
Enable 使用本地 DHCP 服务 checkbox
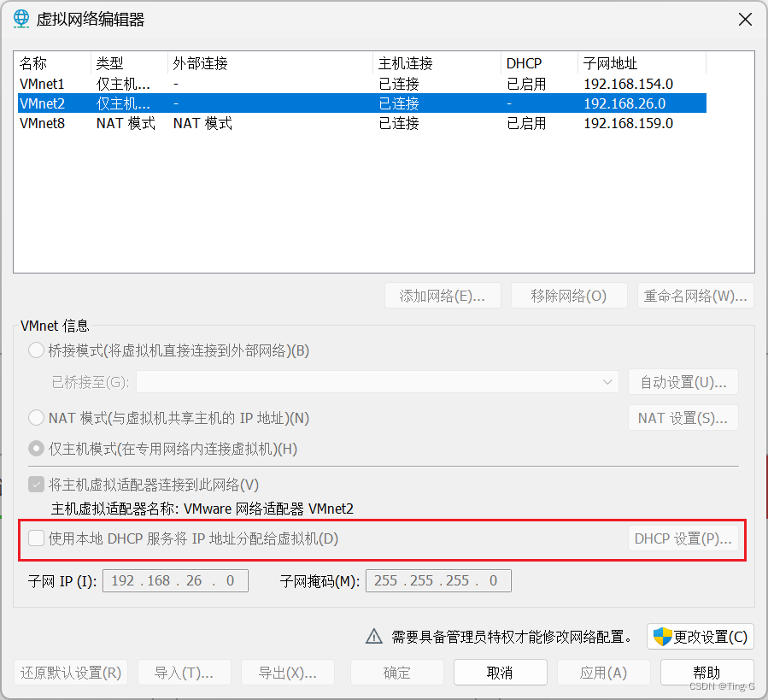click(35, 538)
